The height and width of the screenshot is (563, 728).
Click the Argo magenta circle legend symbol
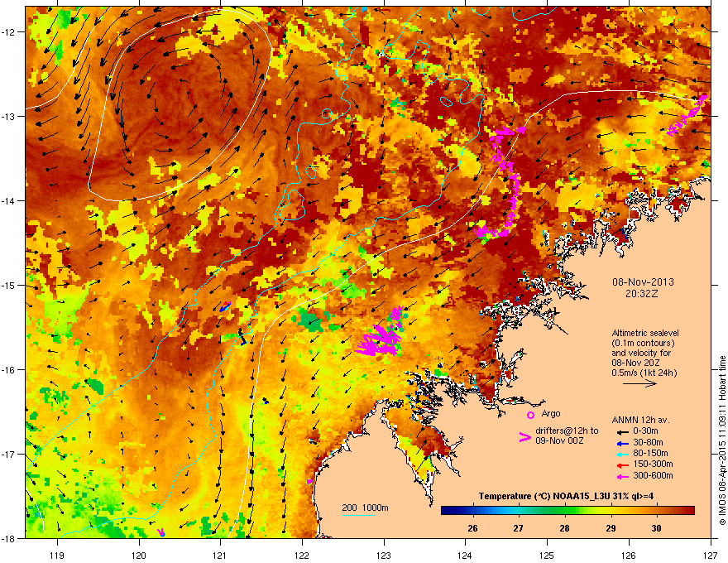530,415
